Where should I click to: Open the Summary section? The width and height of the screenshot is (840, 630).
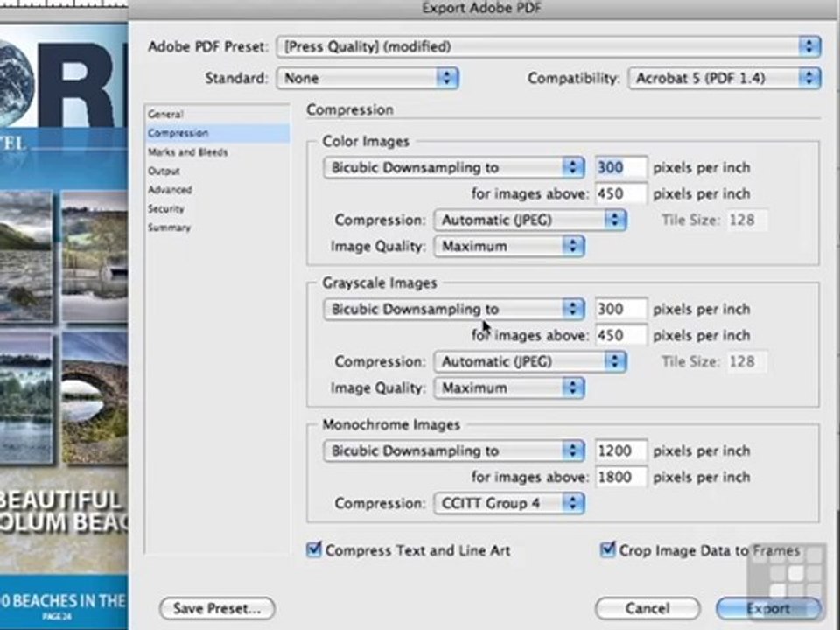218,227
